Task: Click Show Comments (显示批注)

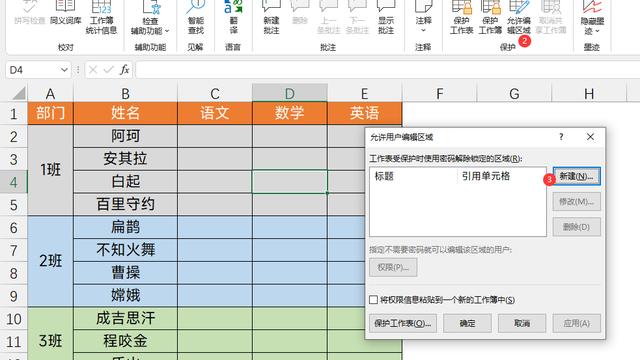Action: (386, 17)
